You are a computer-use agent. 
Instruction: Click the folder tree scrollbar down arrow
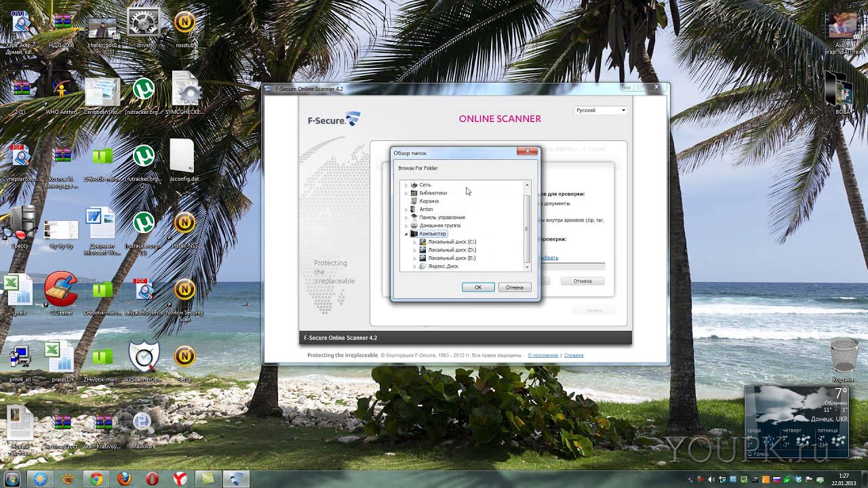(x=527, y=268)
